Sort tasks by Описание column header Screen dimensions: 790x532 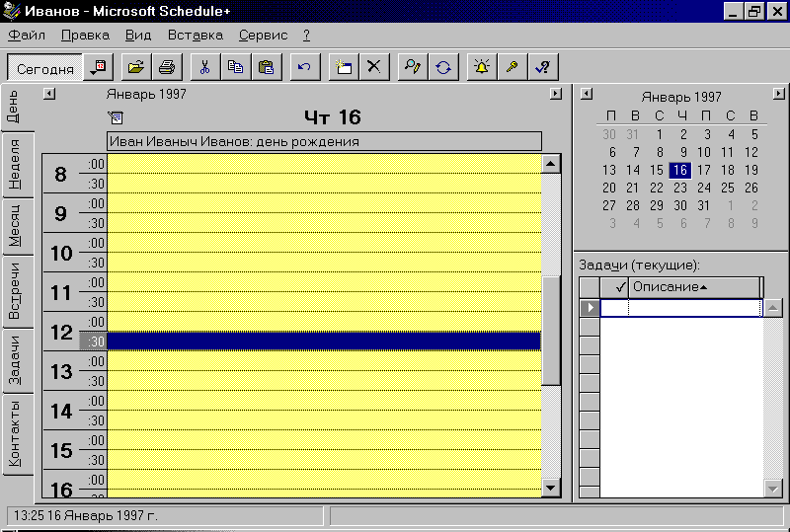pos(695,287)
